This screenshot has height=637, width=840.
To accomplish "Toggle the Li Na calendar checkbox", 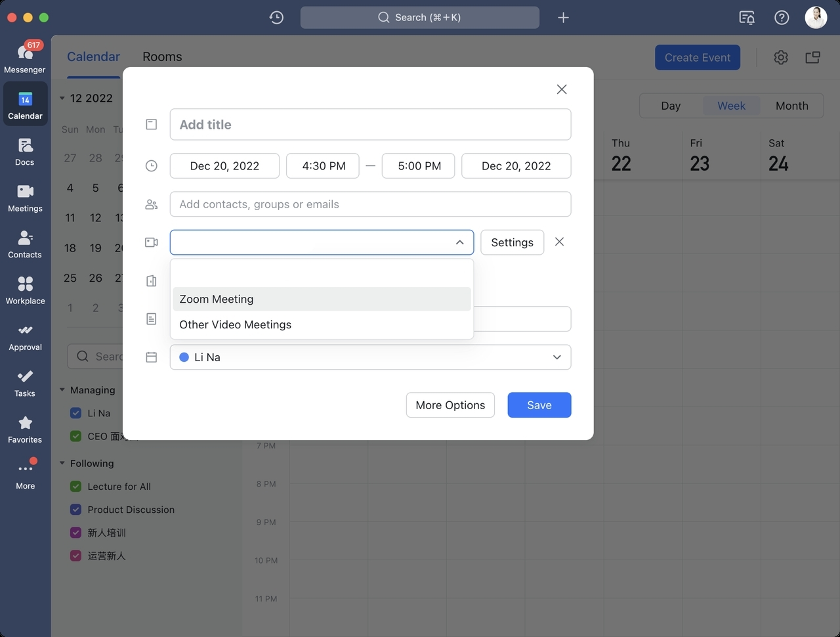I will coord(75,413).
